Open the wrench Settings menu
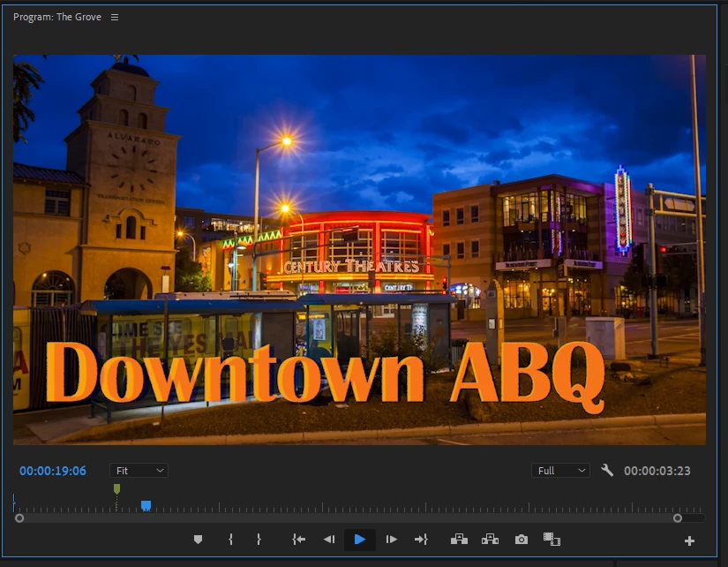This screenshot has width=728, height=567. (607, 471)
